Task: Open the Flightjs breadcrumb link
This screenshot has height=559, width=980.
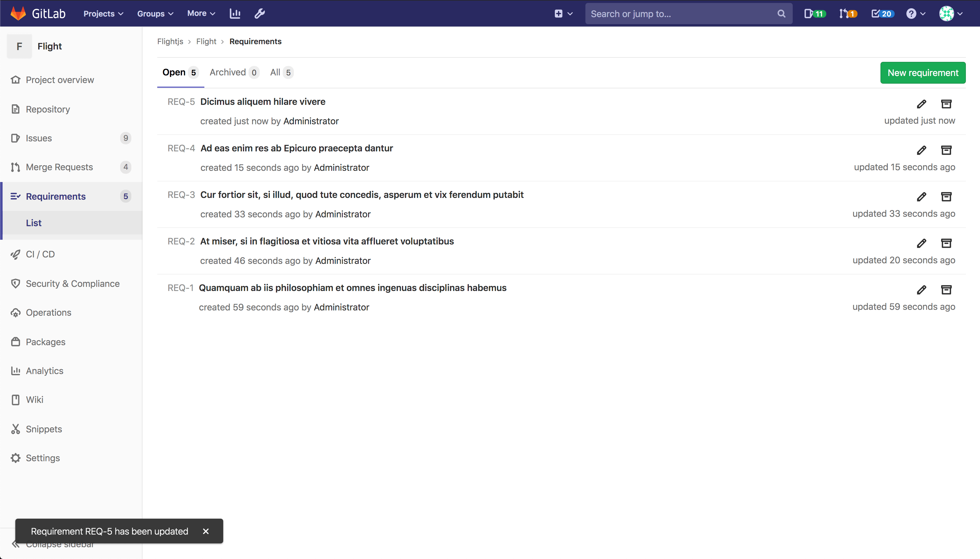Action: pos(170,42)
